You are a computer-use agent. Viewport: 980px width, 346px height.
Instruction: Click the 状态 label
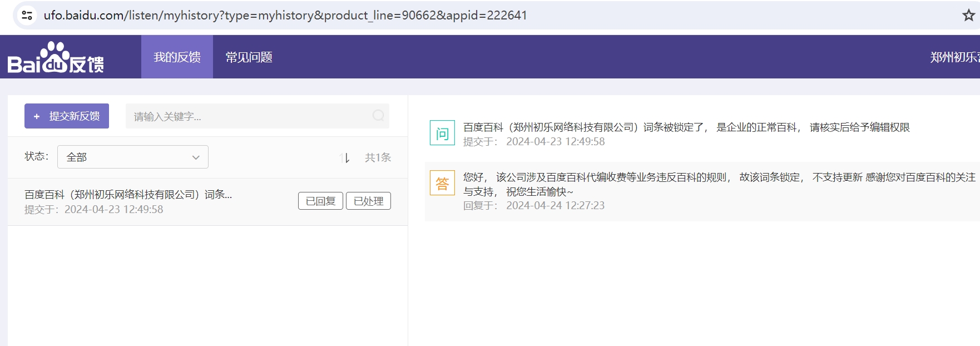(x=37, y=156)
